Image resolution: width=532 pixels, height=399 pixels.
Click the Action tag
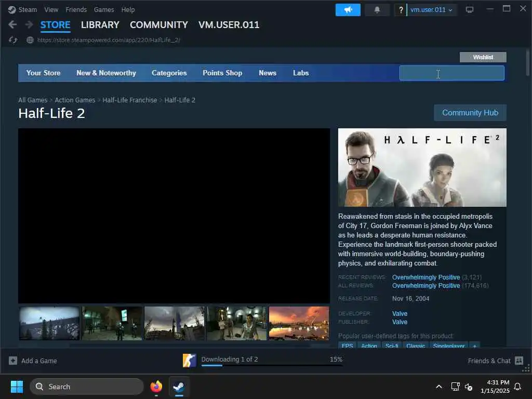click(x=369, y=345)
